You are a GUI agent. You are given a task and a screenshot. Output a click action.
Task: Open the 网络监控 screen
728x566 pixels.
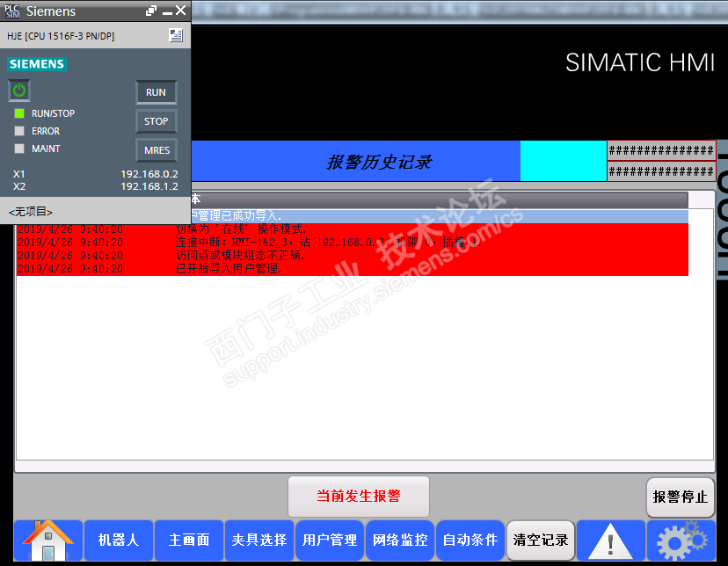coord(400,541)
